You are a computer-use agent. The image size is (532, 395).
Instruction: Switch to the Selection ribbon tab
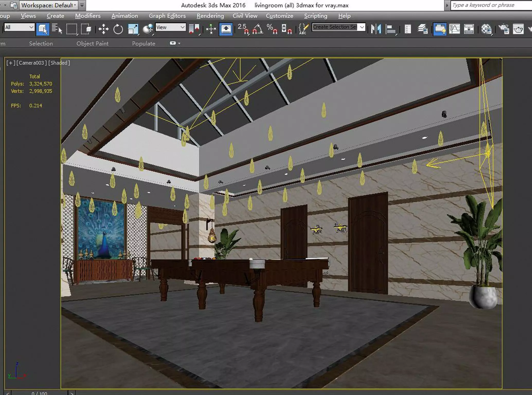pos(41,43)
